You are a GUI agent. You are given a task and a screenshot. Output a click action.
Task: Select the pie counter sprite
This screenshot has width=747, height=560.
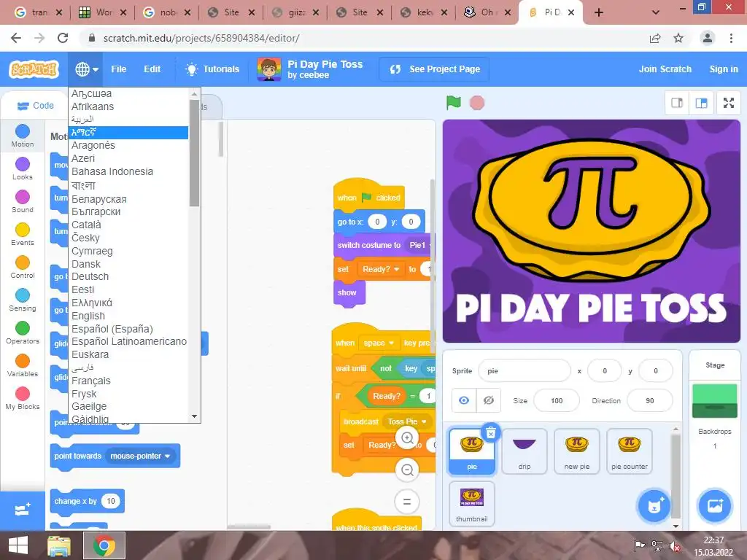click(629, 451)
